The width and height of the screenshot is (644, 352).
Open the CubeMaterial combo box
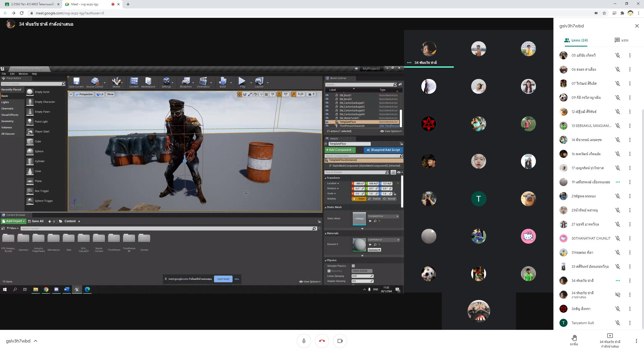coord(384,240)
